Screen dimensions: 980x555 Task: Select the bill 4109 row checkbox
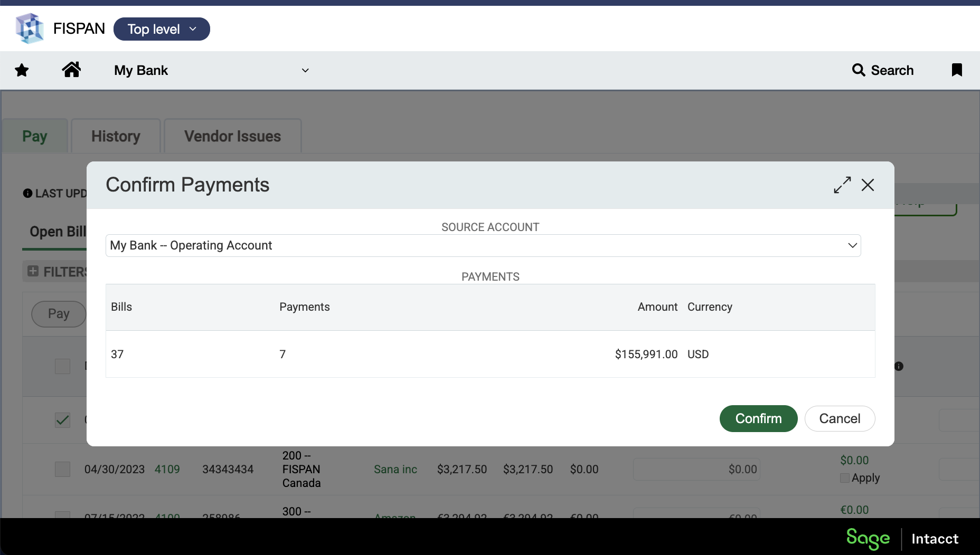tap(62, 469)
